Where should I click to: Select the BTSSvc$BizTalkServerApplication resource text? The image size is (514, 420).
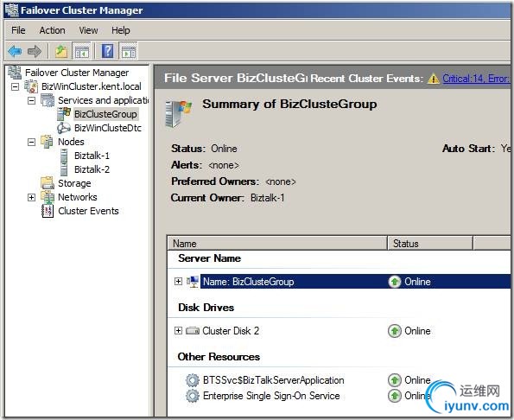273,380
